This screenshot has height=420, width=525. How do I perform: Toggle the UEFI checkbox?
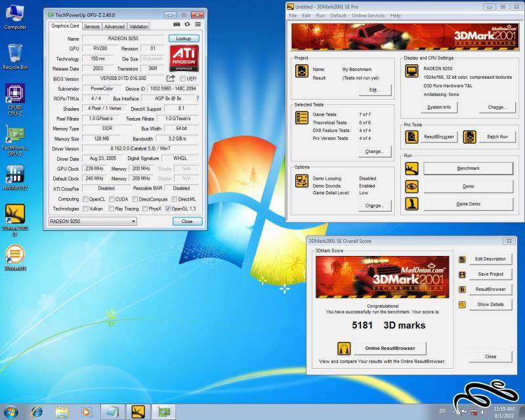pos(182,78)
